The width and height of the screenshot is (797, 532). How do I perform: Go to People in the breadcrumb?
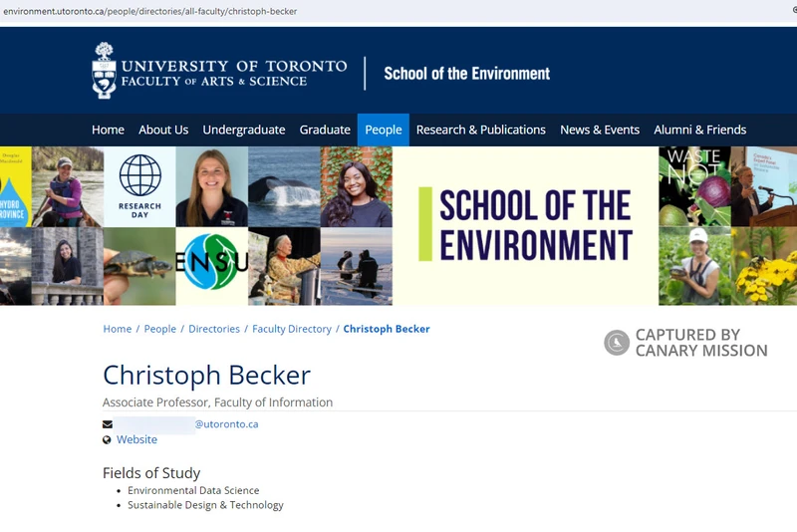(x=160, y=329)
